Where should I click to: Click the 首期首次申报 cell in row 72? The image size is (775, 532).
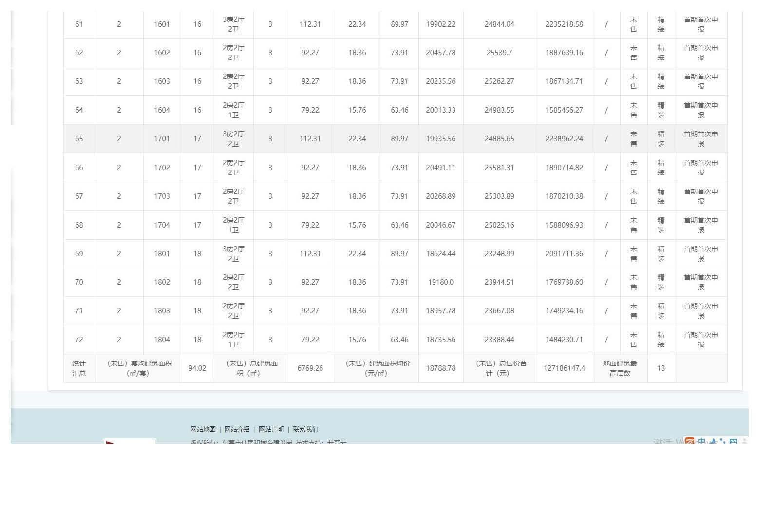point(700,340)
